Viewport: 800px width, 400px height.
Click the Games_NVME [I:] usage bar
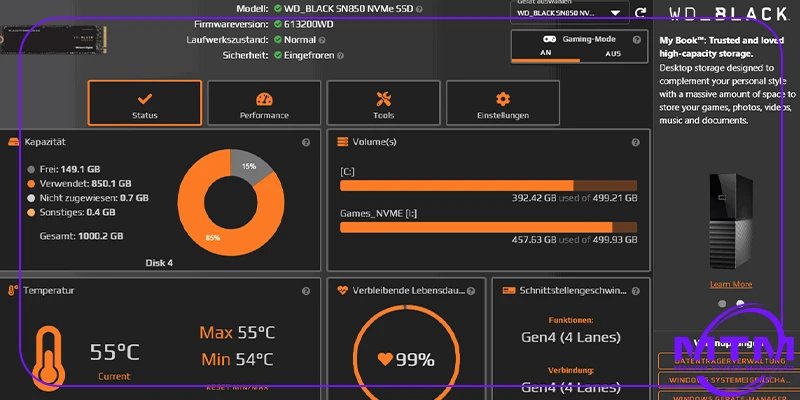click(x=488, y=228)
